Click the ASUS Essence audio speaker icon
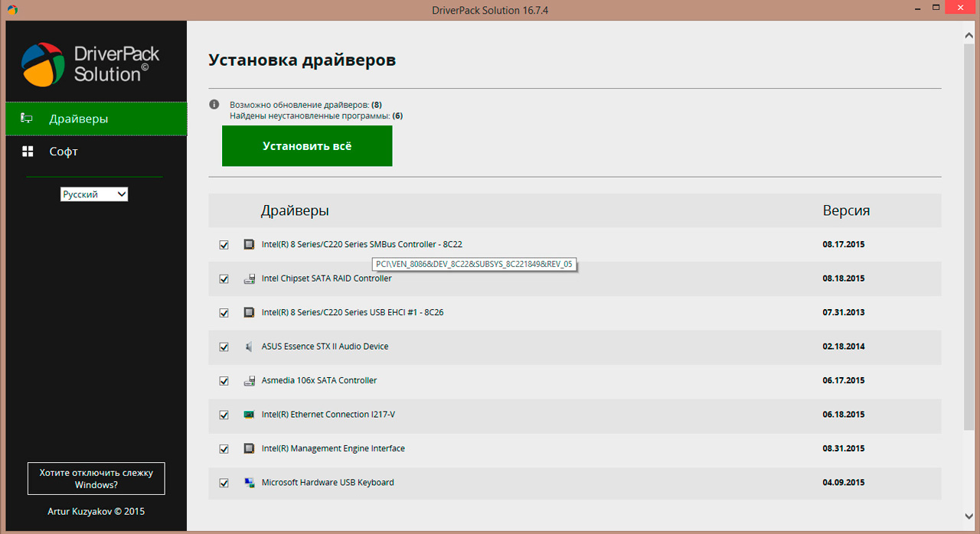Viewport: 980px width, 534px height. [x=249, y=347]
